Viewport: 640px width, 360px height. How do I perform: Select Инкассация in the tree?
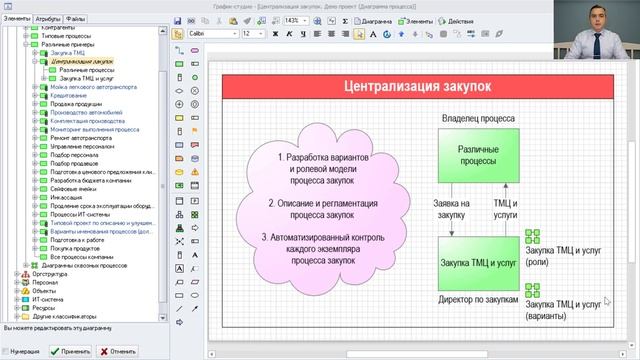click(x=66, y=198)
